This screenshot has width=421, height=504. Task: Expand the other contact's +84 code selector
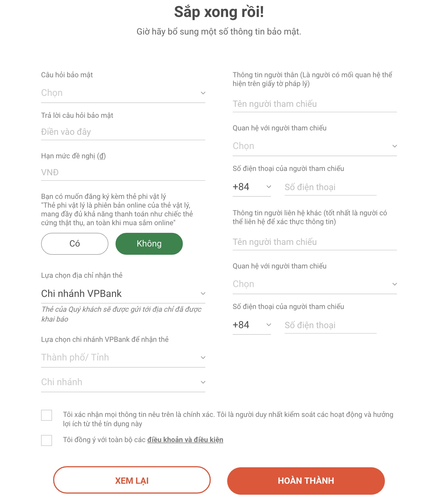click(252, 325)
